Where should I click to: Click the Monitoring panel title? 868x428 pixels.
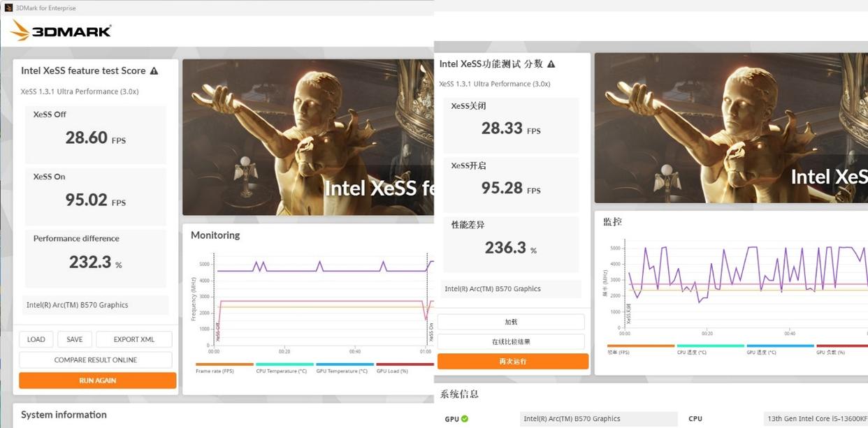click(x=215, y=235)
